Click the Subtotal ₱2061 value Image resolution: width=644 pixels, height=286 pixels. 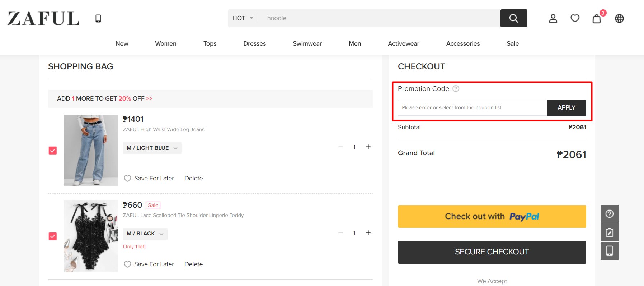(577, 127)
